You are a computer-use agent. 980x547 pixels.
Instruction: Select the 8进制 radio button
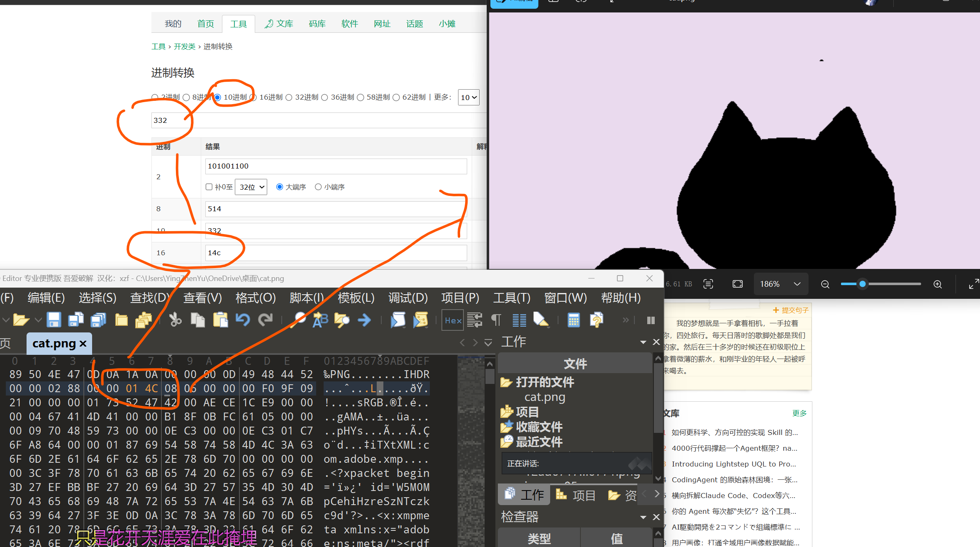(186, 98)
